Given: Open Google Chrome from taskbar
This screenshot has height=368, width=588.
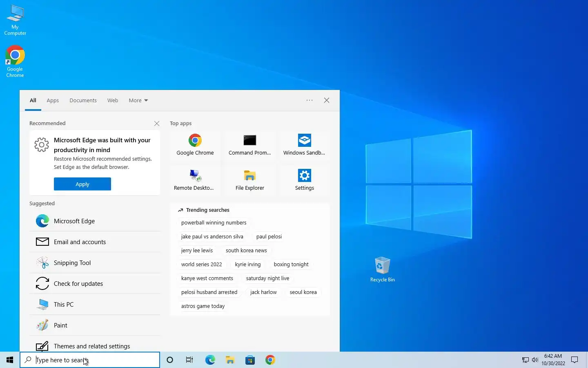Looking at the screenshot, I should click(x=270, y=360).
